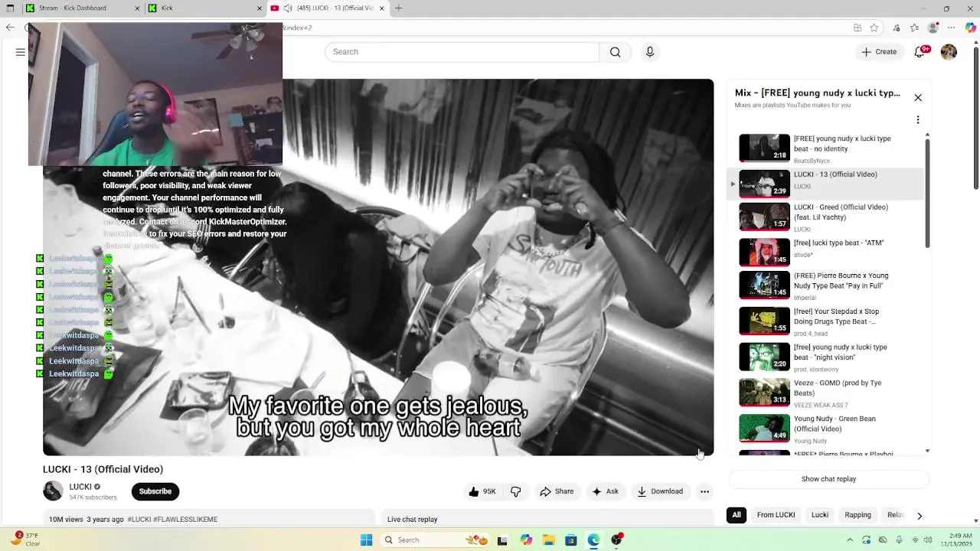
Task: Switch to Stream - Kick Dashboard tab
Action: click(82, 8)
